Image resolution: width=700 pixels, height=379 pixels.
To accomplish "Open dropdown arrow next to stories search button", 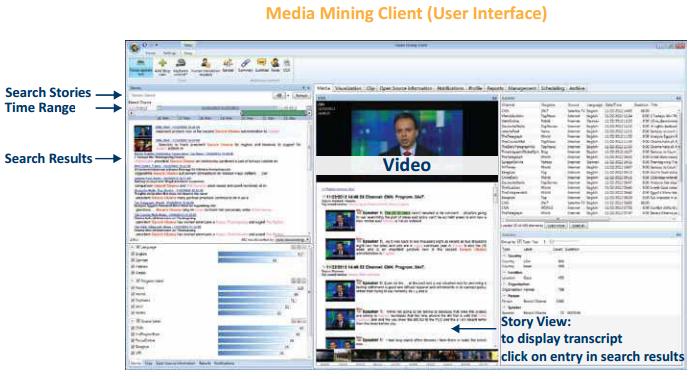I will tap(288, 96).
